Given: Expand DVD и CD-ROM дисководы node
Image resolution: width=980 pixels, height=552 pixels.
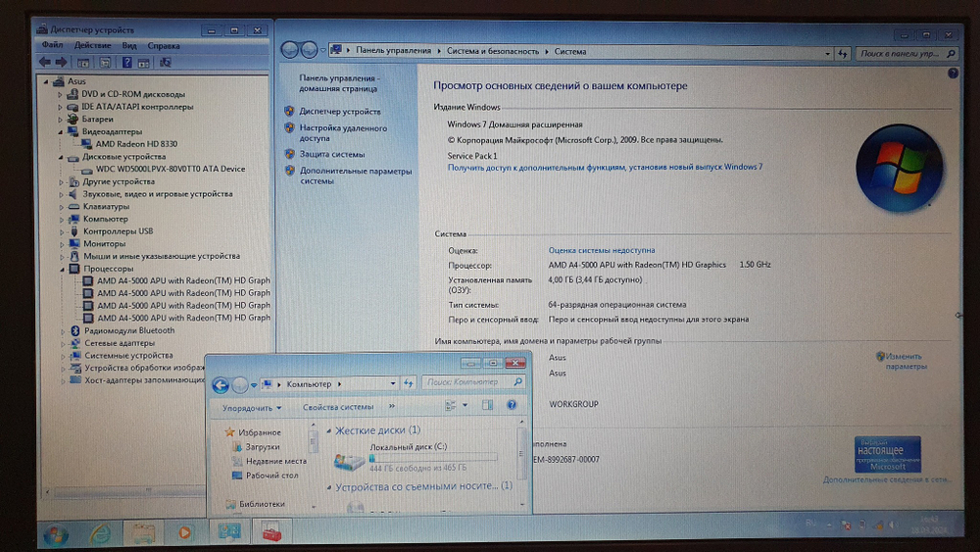Looking at the screenshot, I should click(x=60, y=95).
